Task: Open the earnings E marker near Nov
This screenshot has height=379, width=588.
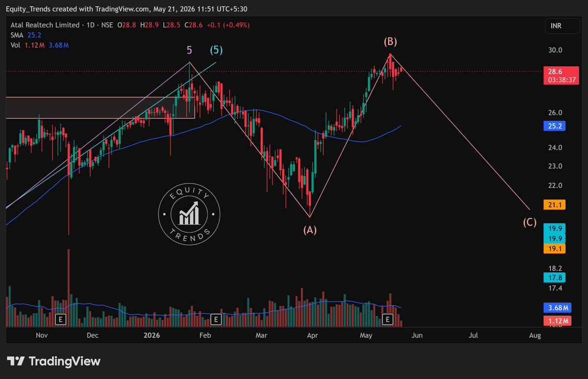Action: click(61, 319)
